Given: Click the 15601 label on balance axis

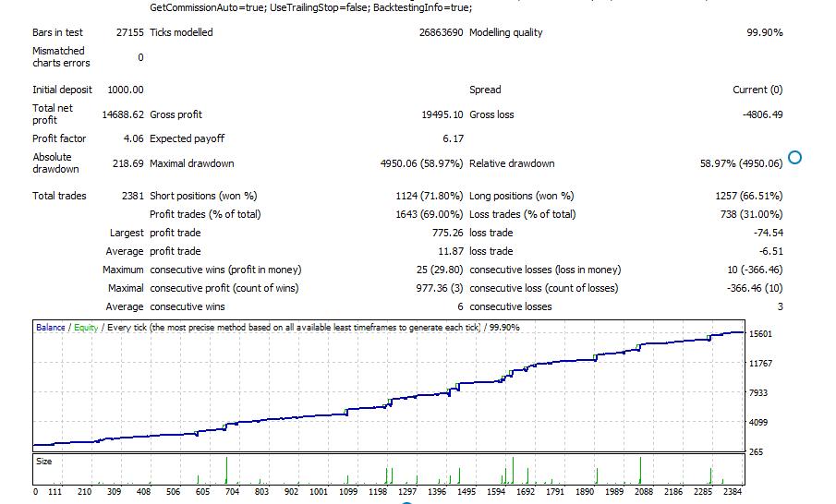Looking at the screenshot, I should pyautogui.click(x=761, y=334).
